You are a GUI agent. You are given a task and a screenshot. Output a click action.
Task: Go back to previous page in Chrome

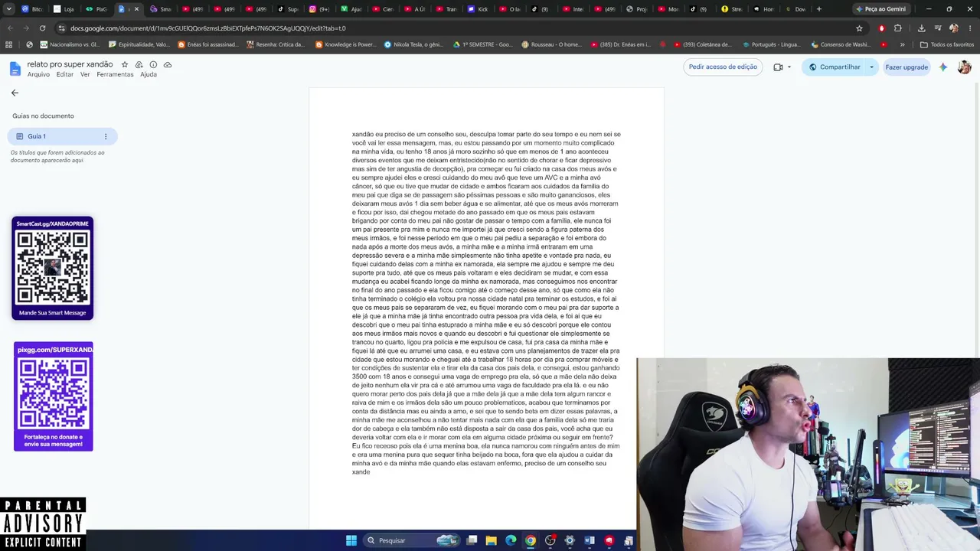tap(10, 28)
